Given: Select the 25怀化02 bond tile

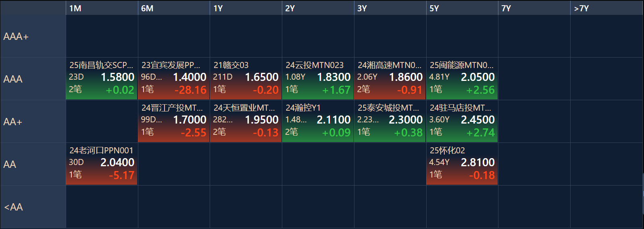Looking at the screenshot, I should 462,164.
